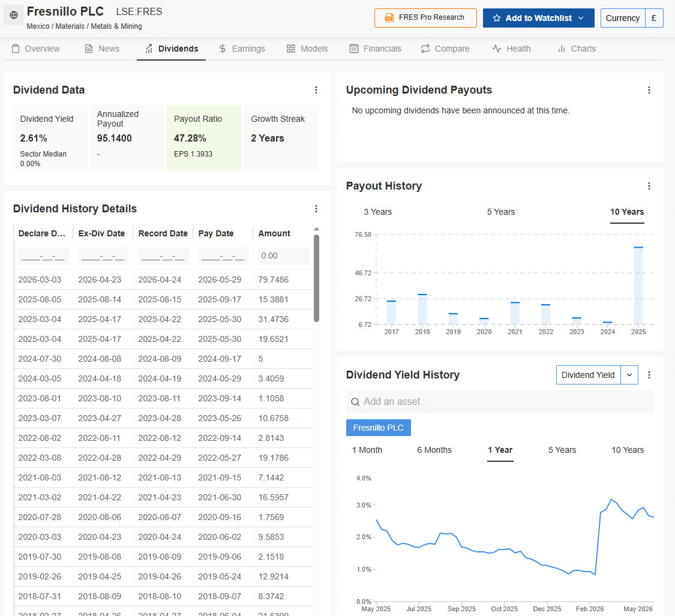The image size is (675, 616).
Task: Switch to the Compare tab
Action: pos(445,49)
